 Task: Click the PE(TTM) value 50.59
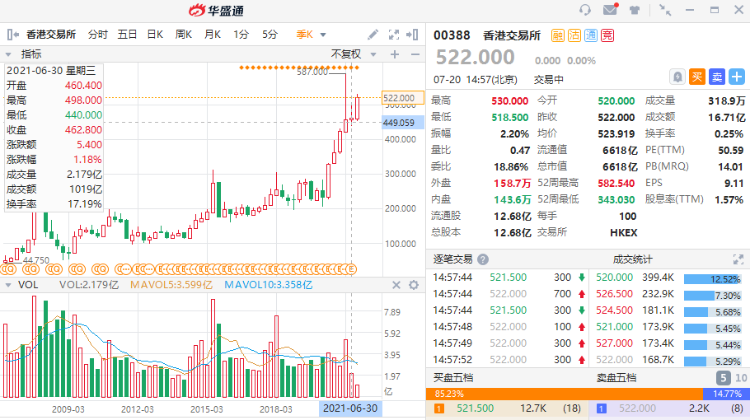tap(730, 150)
